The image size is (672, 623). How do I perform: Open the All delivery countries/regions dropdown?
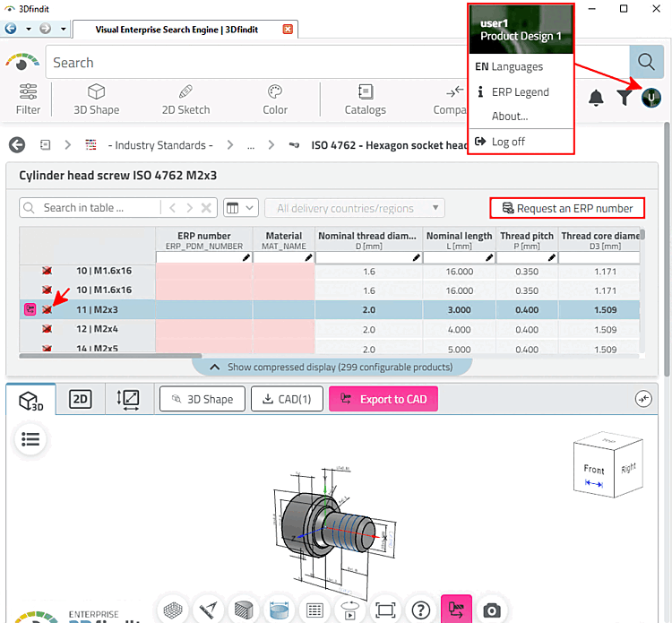point(355,208)
